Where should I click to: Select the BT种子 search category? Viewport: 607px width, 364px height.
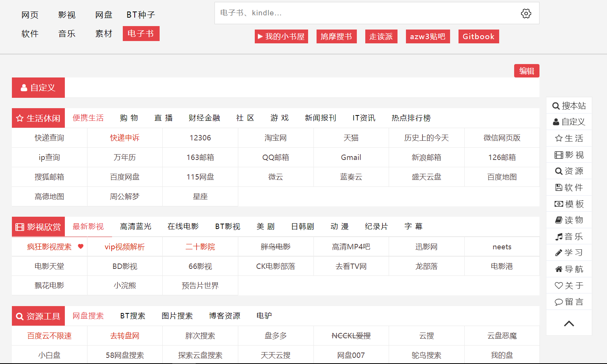140,15
